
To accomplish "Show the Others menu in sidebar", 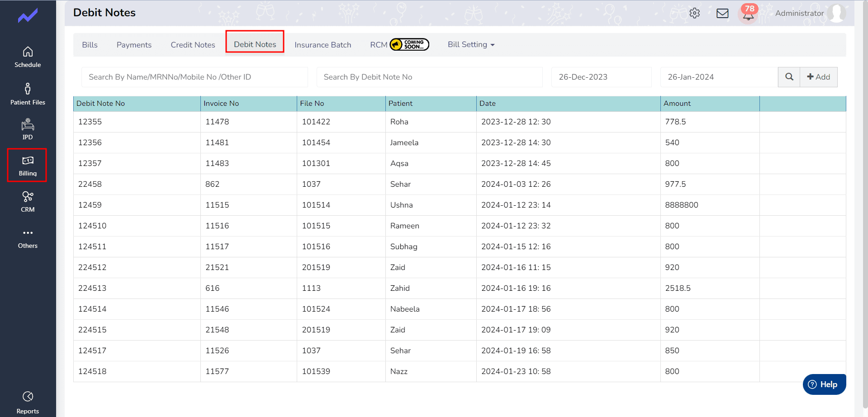I will coord(28,239).
